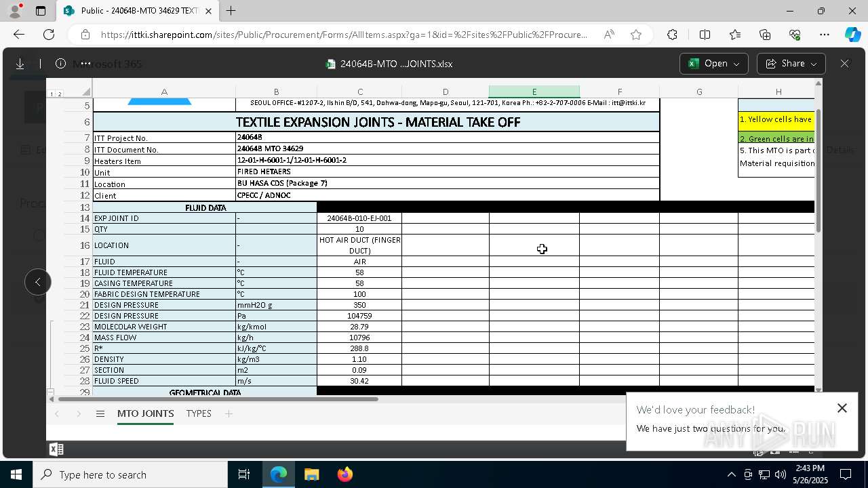Select the title TEXTILE EXPANSION JOINTS cell
The width and height of the screenshot is (868, 488).
pos(376,122)
